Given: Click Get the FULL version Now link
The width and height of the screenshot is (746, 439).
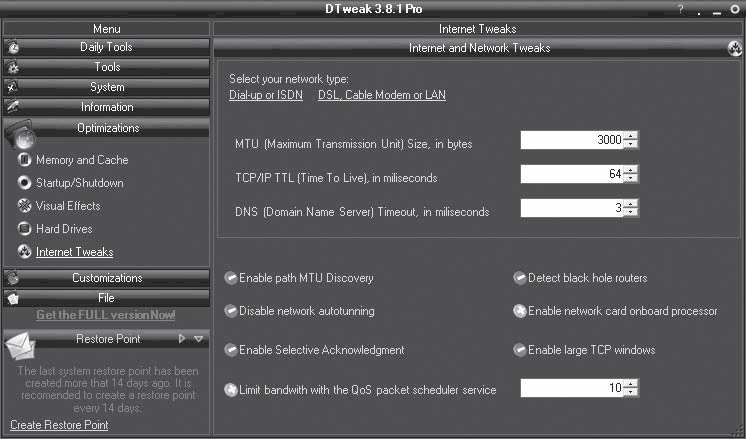Looking at the screenshot, I should 106,315.
